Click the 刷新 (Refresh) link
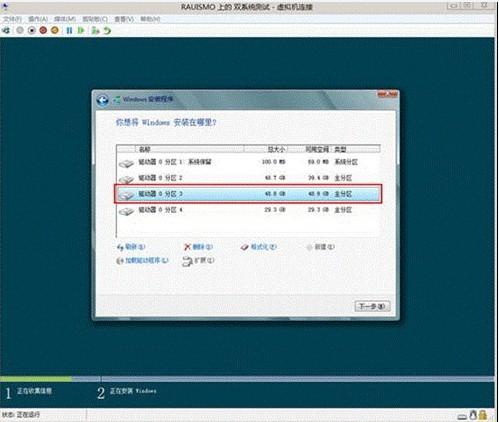 [131, 247]
